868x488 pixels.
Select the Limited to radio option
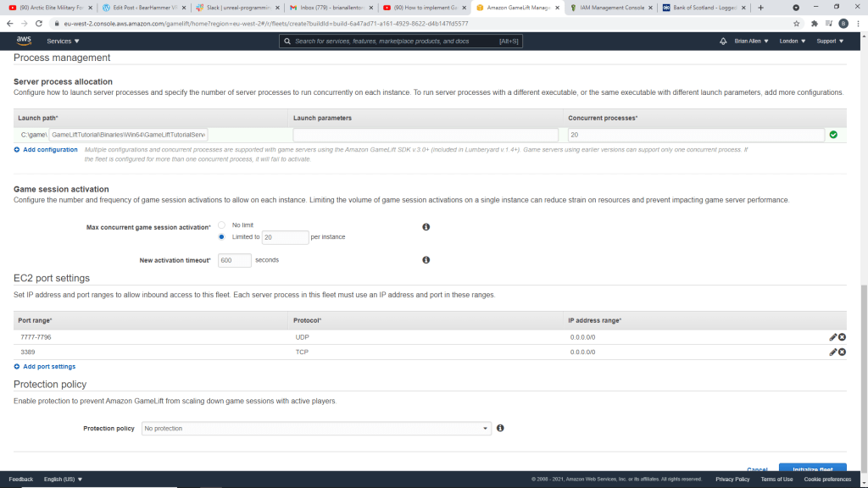[221, 237]
